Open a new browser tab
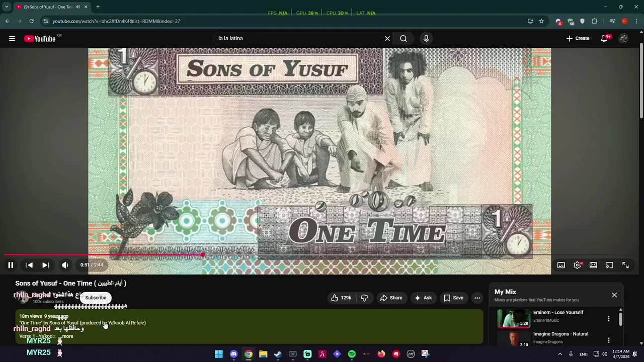Viewport: 644px width, 362px height. click(98, 7)
